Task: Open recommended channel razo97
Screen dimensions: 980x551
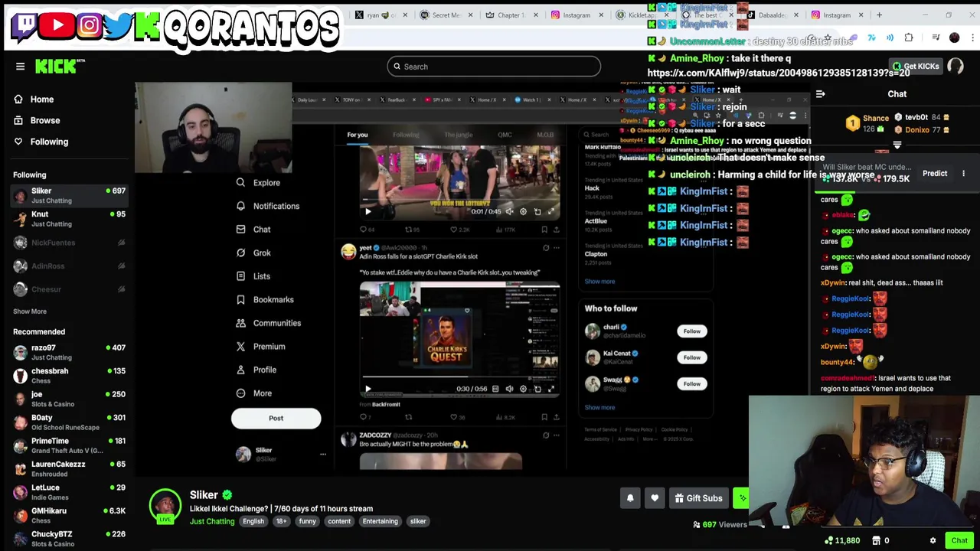Action: click(x=69, y=352)
